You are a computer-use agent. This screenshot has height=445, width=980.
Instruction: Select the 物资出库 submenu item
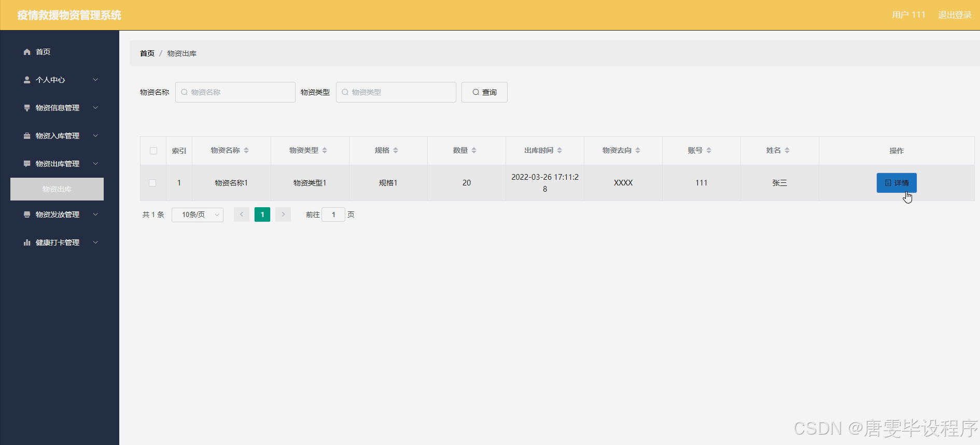pos(57,189)
